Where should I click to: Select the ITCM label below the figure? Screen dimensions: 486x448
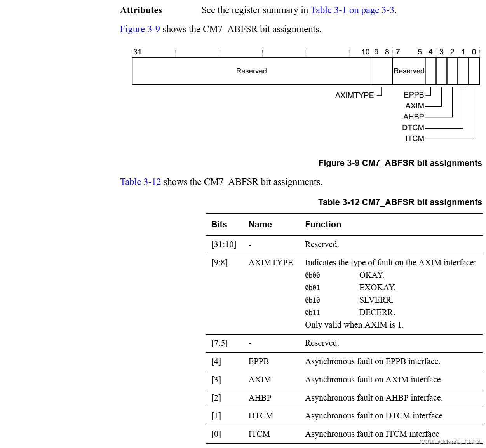(415, 138)
